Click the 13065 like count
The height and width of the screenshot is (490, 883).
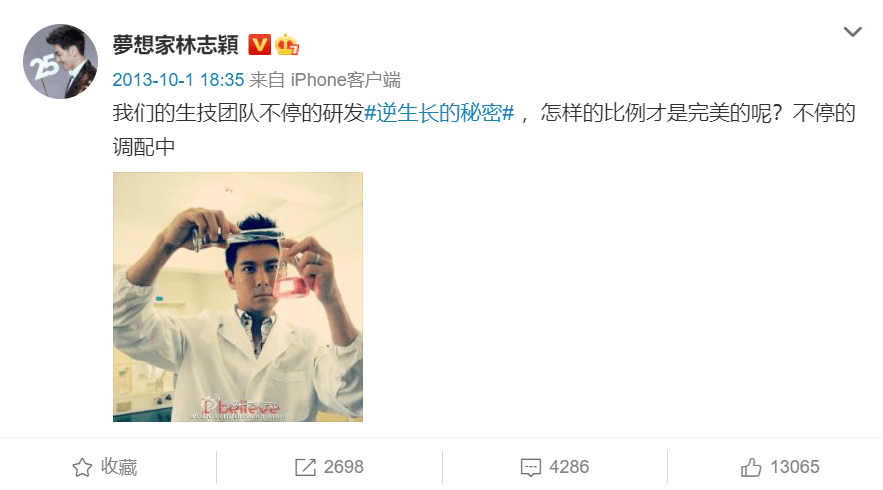795,467
